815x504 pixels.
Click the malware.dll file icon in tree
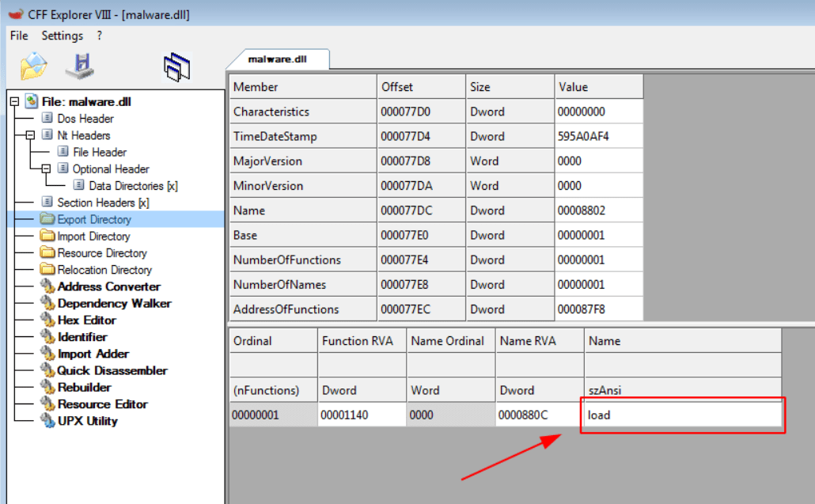pos(32,100)
